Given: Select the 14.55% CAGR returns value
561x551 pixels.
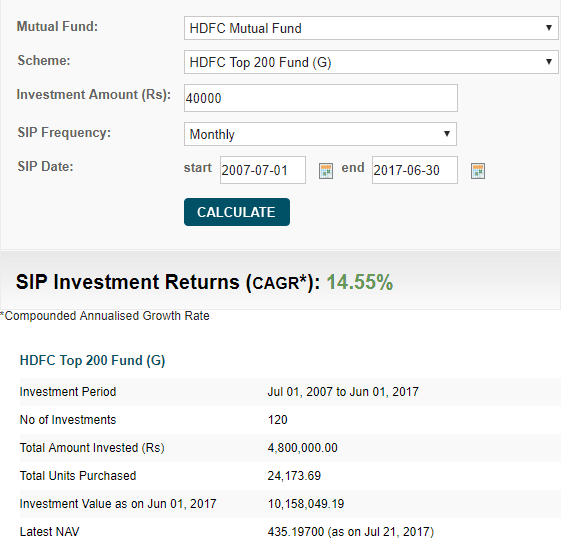Looking at the screenshot, I should click(x=360, y=282).
